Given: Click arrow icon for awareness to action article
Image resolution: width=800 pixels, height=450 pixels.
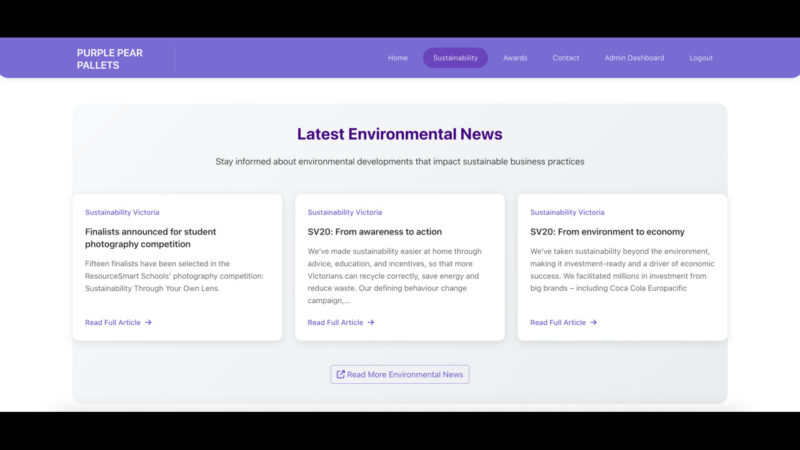Looking at the screenshot, I should [x=371, y=322].
